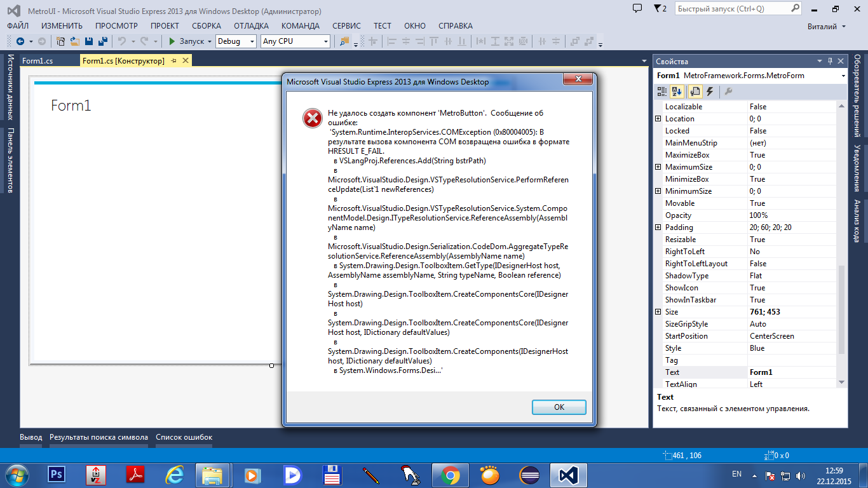Open the Debug configuration dropdown
The image size is (868, 488).
(252, 41)
